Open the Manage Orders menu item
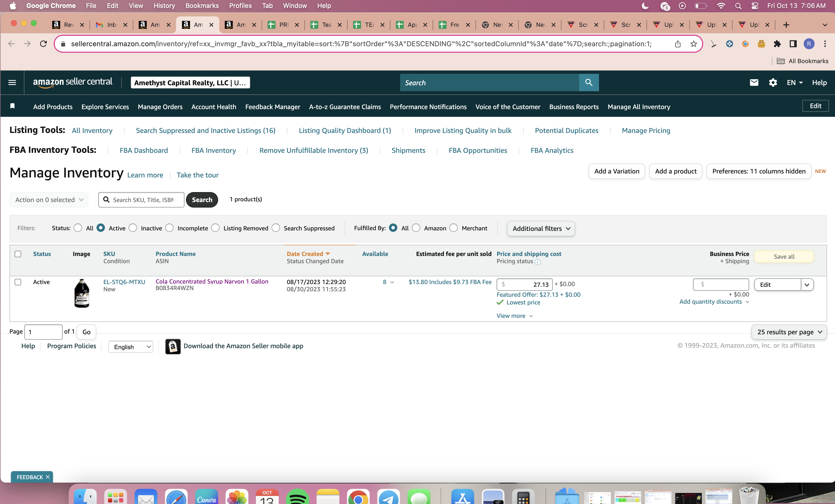This screenshot has height=504, width=835. 160,107
